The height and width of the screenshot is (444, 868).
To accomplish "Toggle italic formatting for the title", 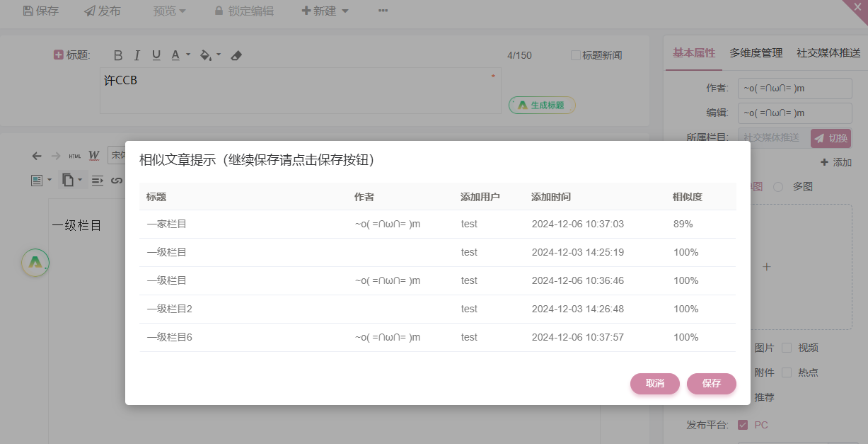I will pyautogui.click(x=137, y=55).
